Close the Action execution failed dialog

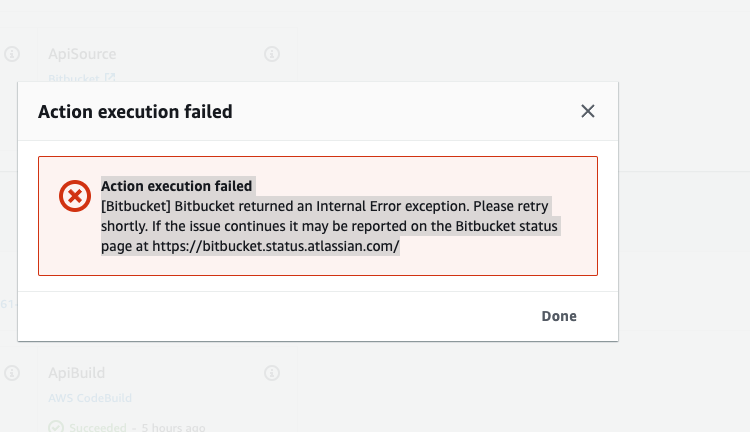(x=587, y=111)
